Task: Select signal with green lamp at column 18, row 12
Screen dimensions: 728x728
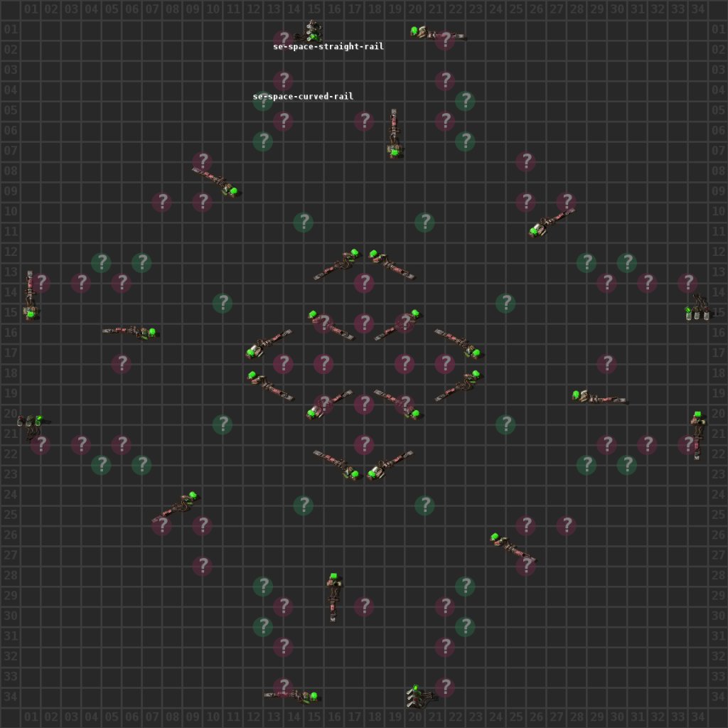Action: (392, 264)
